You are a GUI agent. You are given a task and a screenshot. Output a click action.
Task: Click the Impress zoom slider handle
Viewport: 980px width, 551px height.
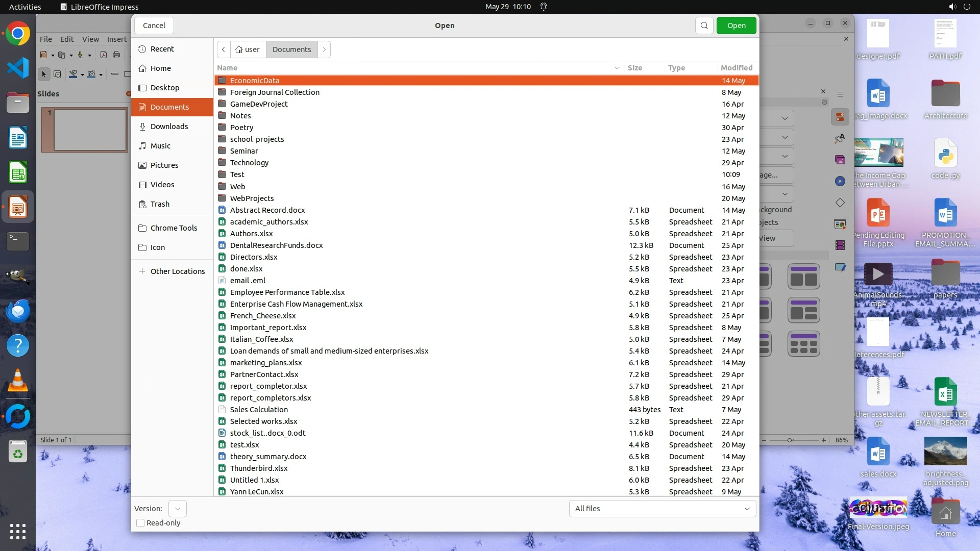click(790, 440)
